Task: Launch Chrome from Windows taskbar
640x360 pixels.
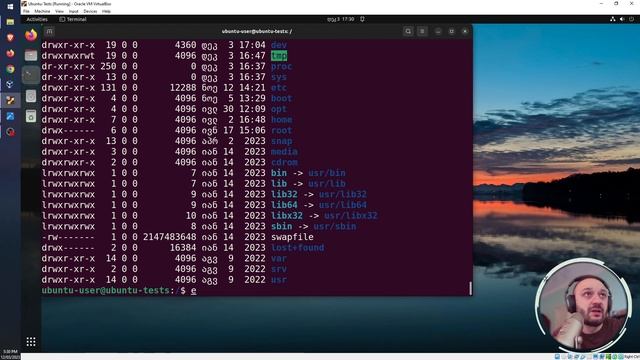Action: [10, 69]
